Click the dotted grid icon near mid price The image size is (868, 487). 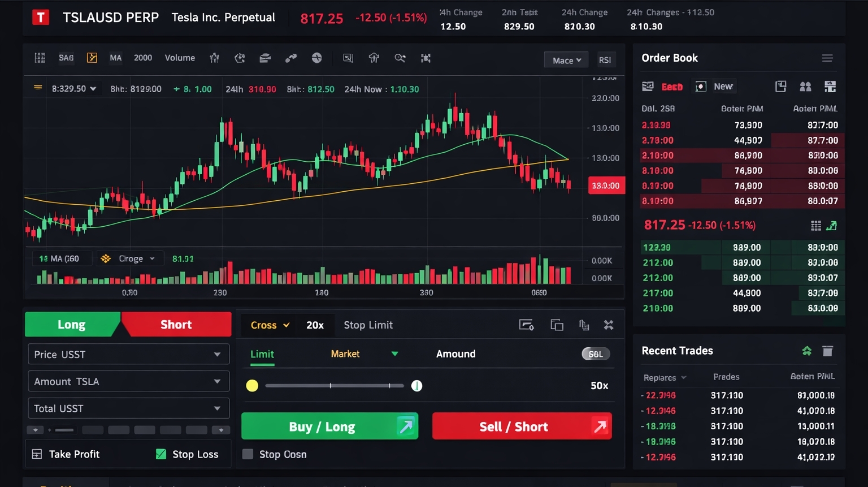pos(816,226)
